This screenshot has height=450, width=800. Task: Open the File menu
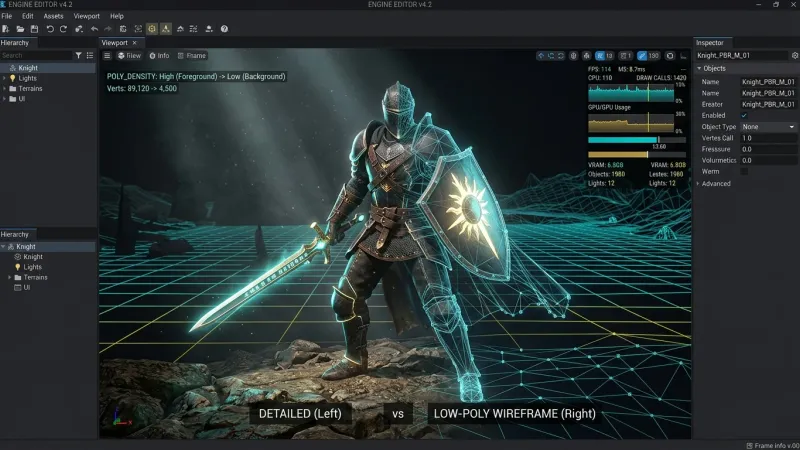(7, 16)
